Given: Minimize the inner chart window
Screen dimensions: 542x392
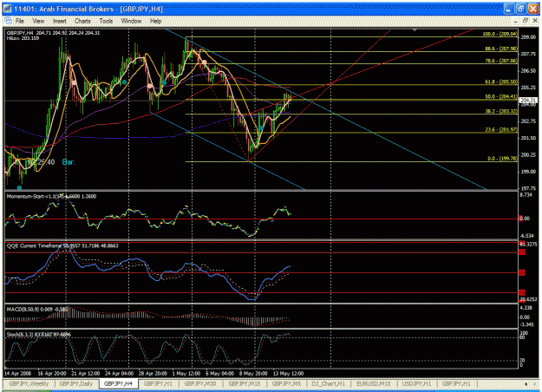Looking at the screenshot, I should tap(516, 21).
